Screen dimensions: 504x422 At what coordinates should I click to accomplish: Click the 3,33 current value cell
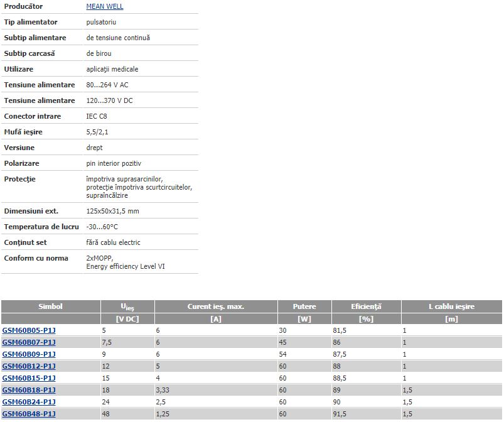(x=163, y=390)
